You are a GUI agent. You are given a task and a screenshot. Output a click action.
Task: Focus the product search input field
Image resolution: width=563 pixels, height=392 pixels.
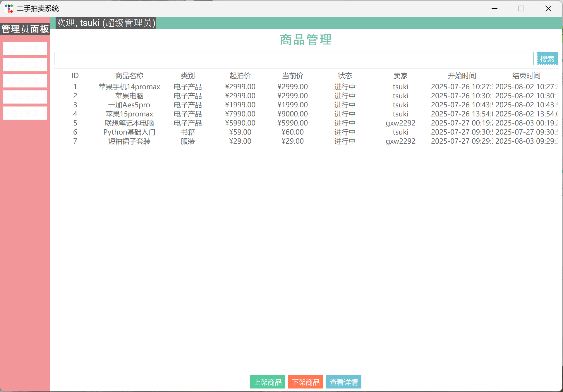click(x=294, y=59)
